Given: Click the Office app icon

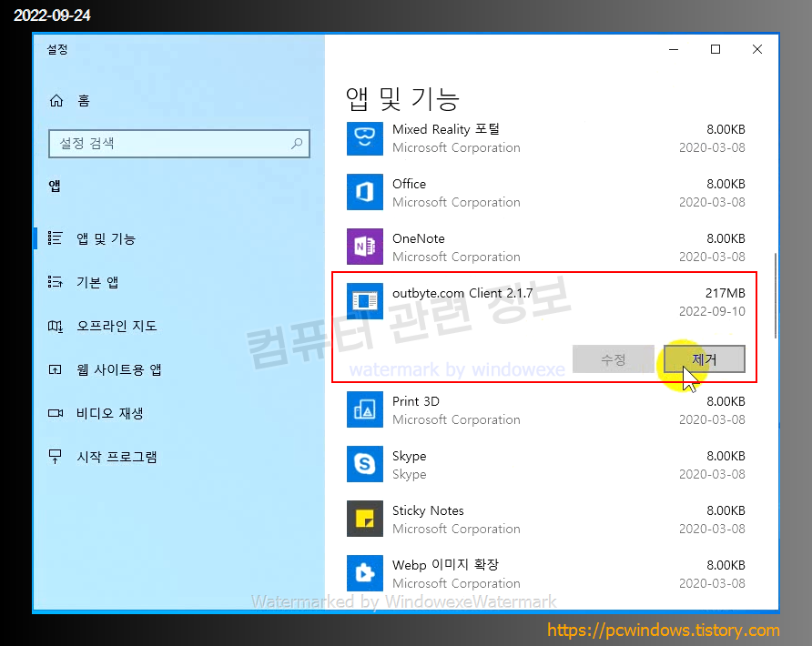Looking at the screenshot, I should [364, 192].
